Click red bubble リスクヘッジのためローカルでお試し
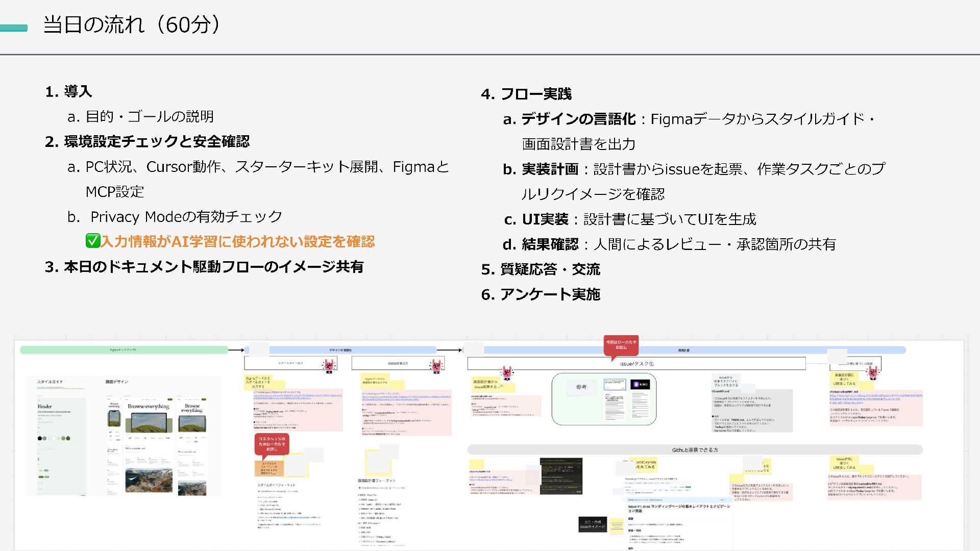The image size is (980, 551). tap(272, 444)
